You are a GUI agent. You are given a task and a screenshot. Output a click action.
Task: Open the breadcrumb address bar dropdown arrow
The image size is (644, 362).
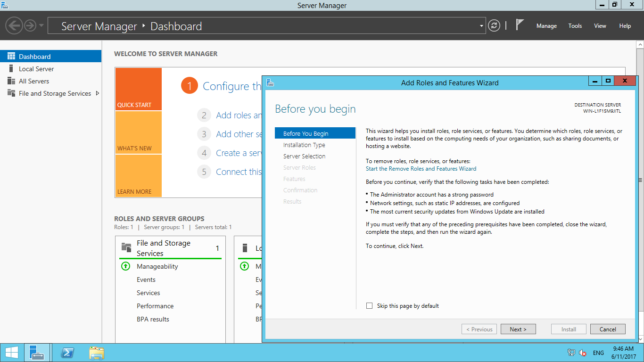(481, 26)
